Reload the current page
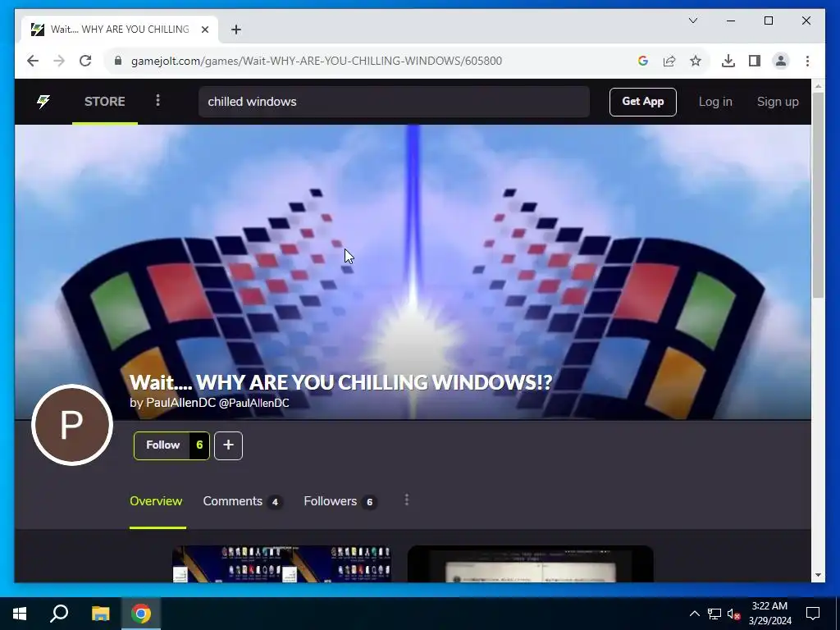Image resolution: width=840 pixels, height=630 pixels. point(85,61)
